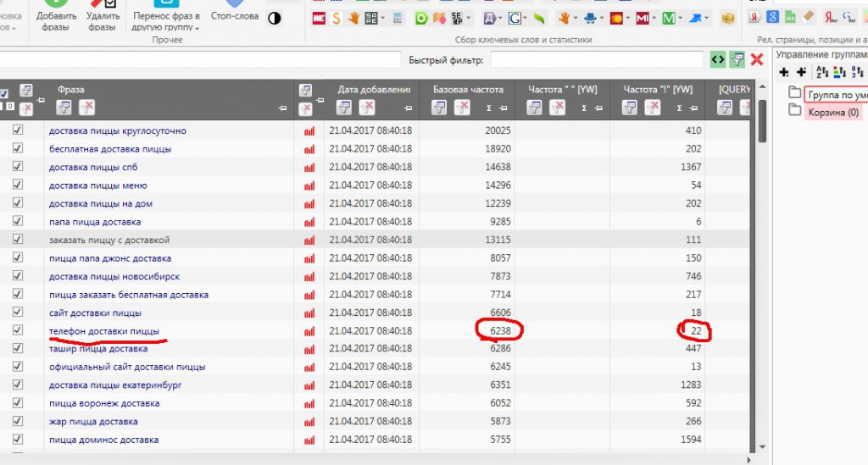The width and height of the screenshot is (868, 465).
Task: Click the green spreadsheet export icon
Action: click(x=791, y=17)
